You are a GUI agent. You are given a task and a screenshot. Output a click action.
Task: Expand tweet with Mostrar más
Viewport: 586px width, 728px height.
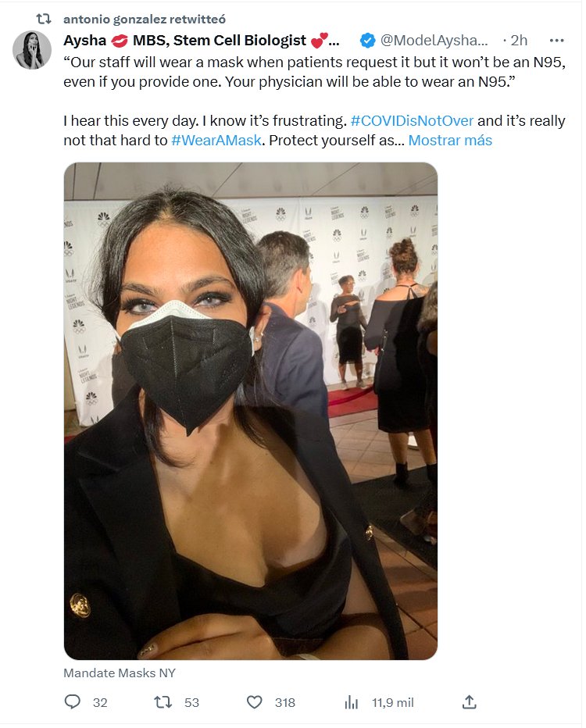tap(450, 141)
